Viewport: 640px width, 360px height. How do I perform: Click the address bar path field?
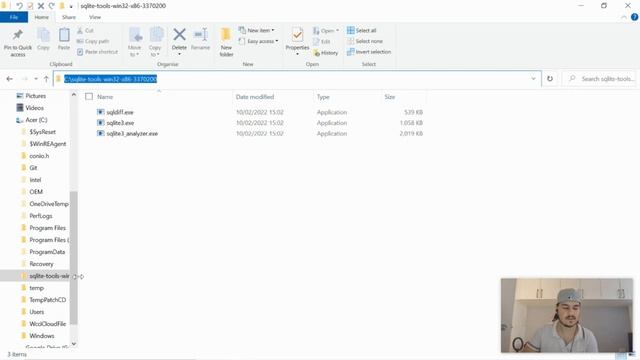pyautogui.click(x=297, y=79)
